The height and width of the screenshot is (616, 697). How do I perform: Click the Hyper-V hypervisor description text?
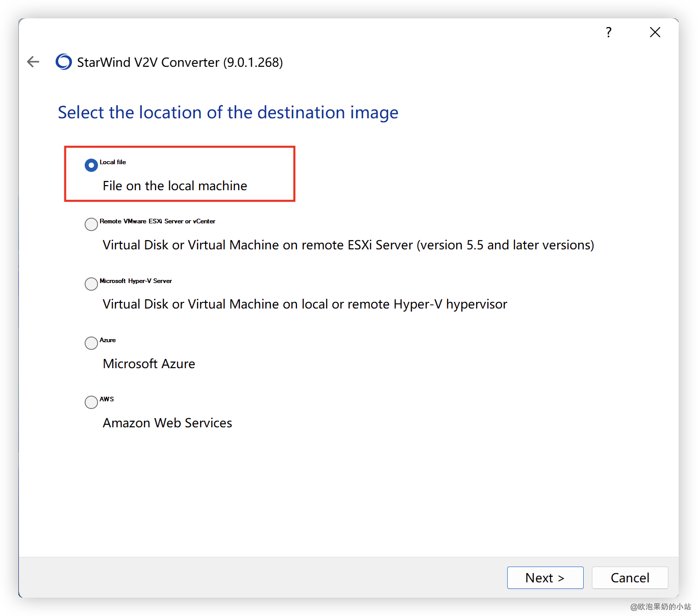pyautogui.click(x=305, y=304)
